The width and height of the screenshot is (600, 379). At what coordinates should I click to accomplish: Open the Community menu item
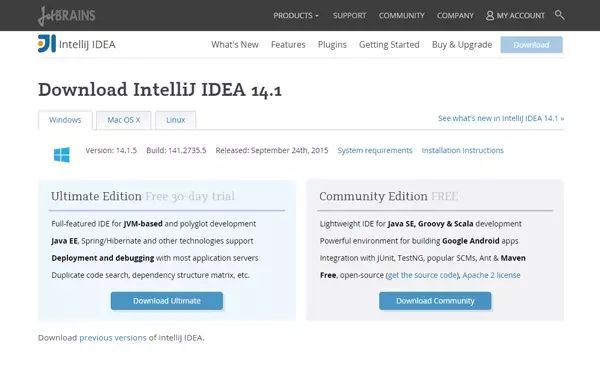[x=402, y=16]
